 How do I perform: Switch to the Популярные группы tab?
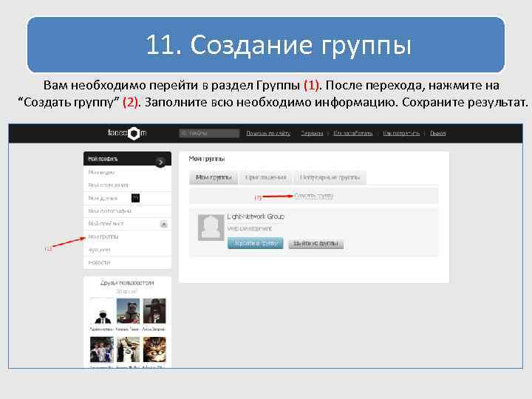coord(330,177)
